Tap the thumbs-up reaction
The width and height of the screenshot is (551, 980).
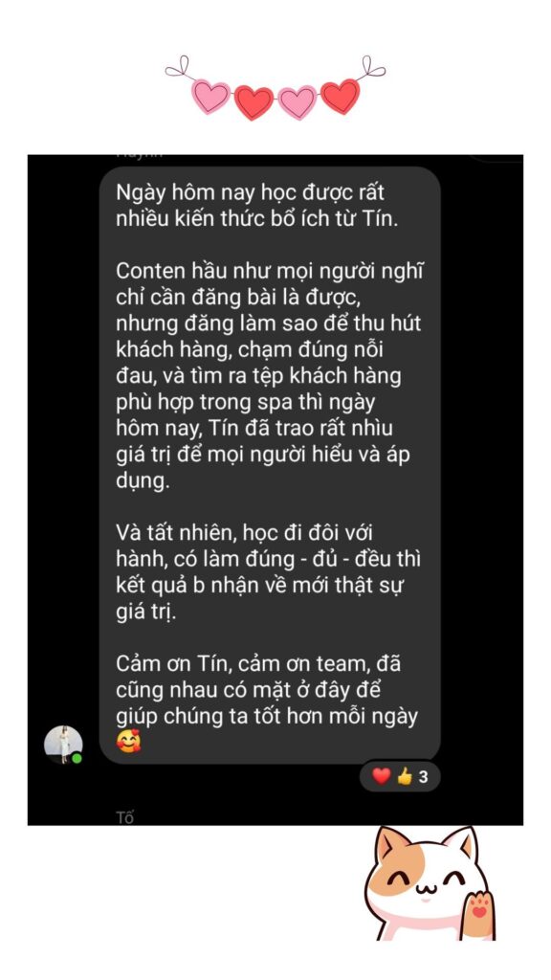[405, 777]
